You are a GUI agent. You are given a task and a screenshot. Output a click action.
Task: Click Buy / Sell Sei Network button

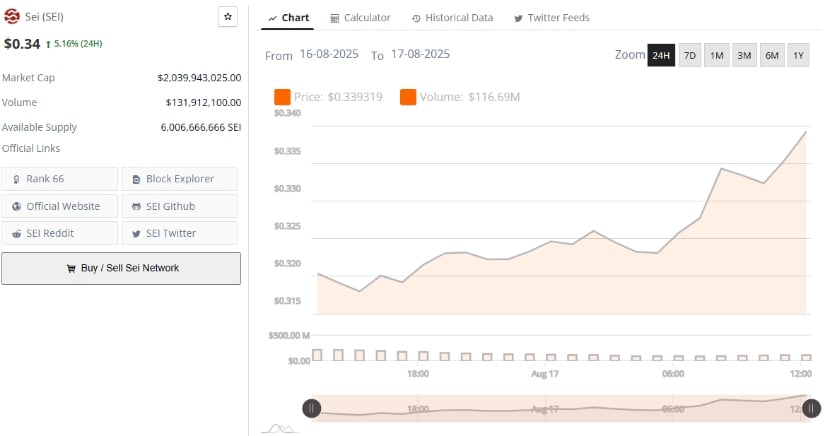(x=121, y=268)
